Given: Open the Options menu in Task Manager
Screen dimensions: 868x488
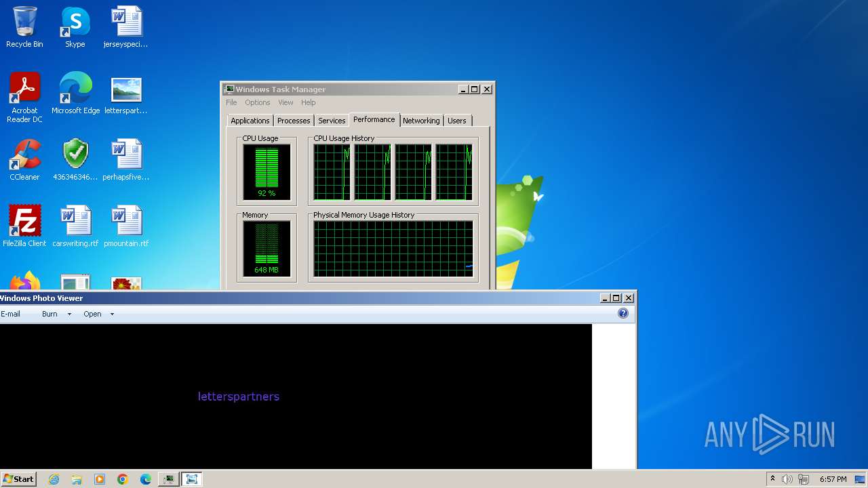Looking at the screenshot, I should (258, 102).
